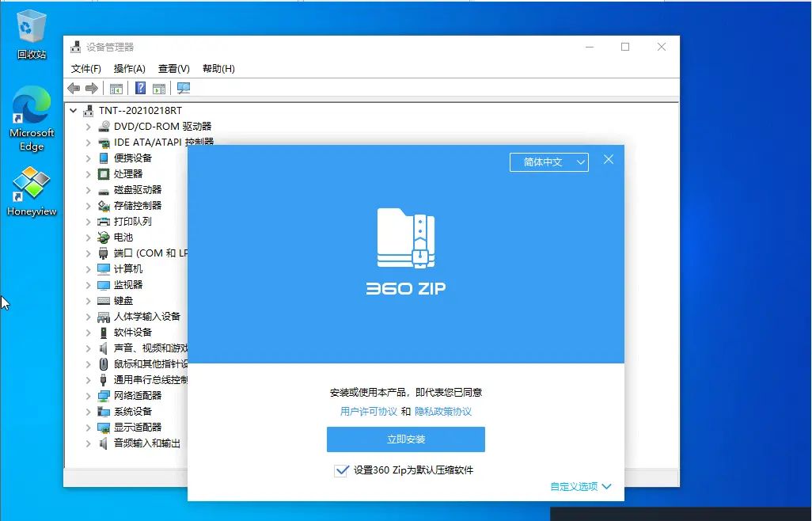Click the show console tree toolbar icon
The image size is (812, 521).
(x=116, y=88)
